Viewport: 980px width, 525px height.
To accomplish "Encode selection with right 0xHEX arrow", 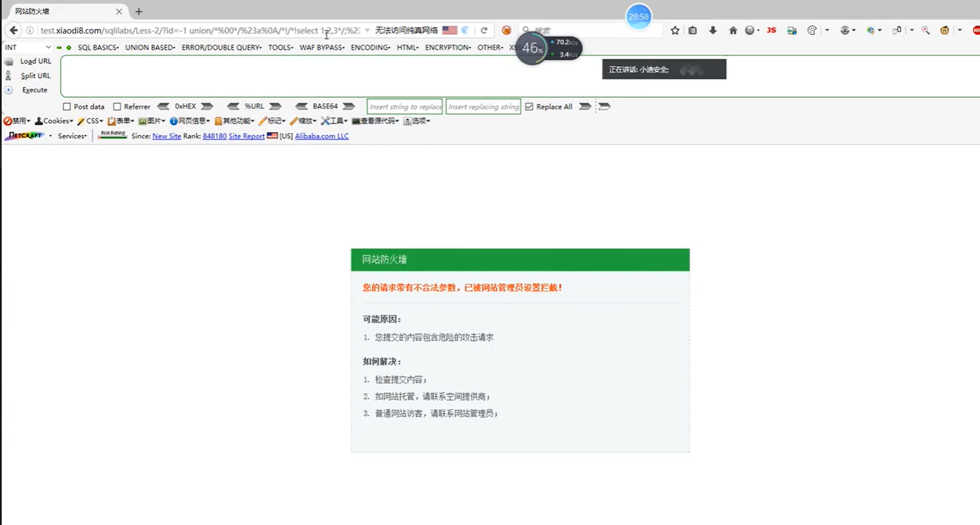I will click(207, 106).
